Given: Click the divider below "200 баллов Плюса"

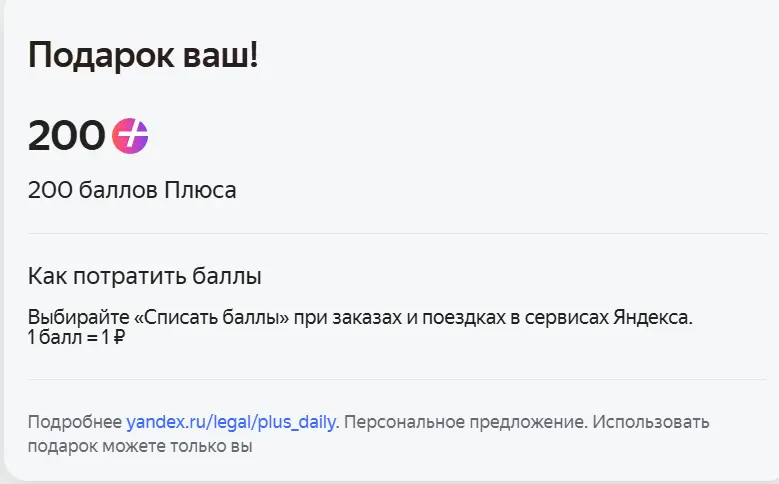Looking at the screenshot, I should coord(397,233).
